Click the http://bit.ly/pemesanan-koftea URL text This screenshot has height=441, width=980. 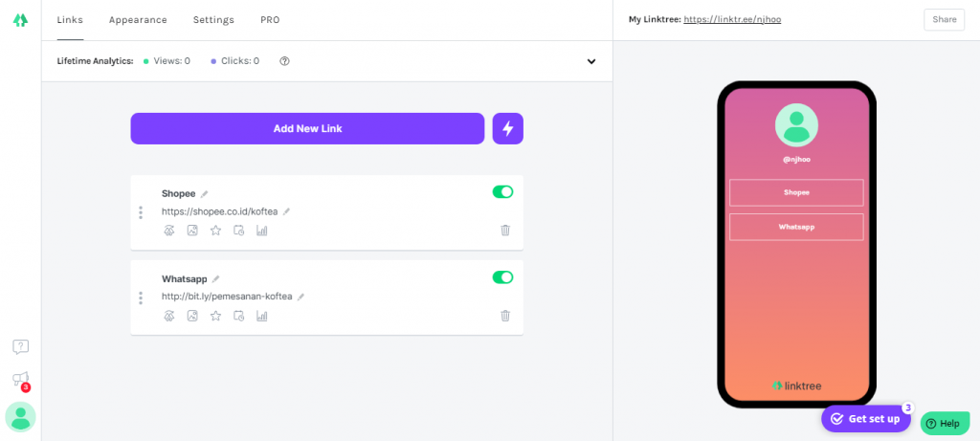pyautogui.click(x=227, y=297)
